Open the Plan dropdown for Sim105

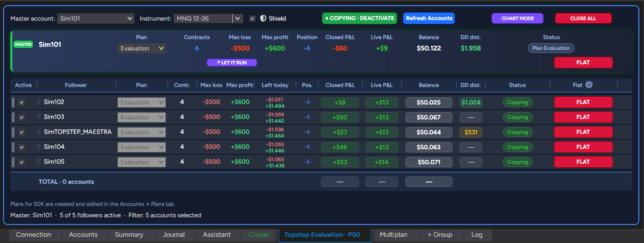point(142,162)
